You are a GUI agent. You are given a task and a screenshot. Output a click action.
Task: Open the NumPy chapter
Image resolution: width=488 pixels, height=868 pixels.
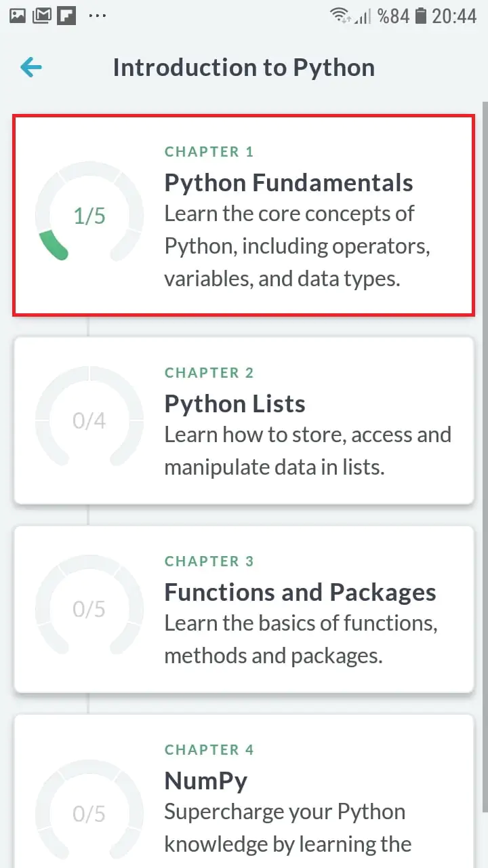pyautogui.click(x=206, y=781)
